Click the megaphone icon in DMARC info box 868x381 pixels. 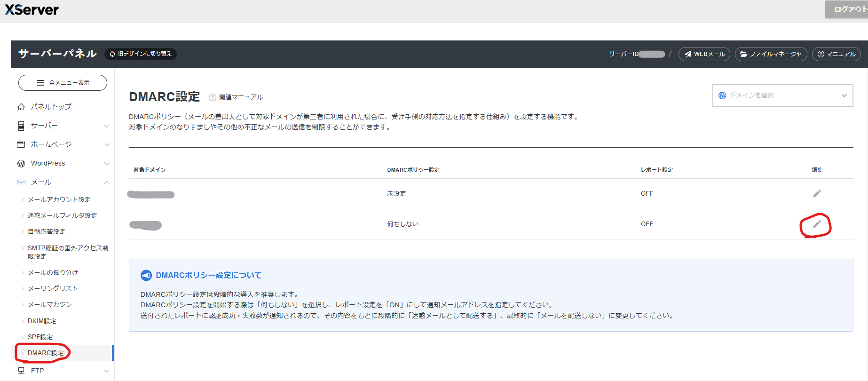(146, 275)
